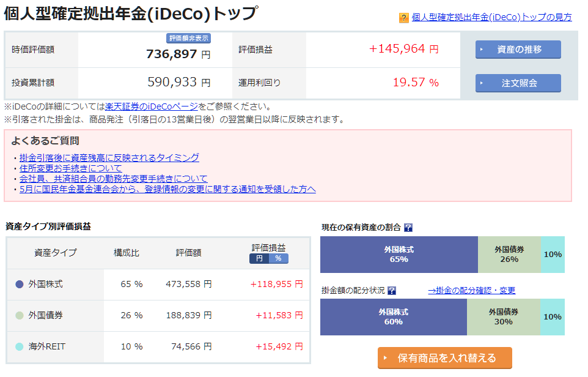Click the blue 外国株式 legend dot

coord(19,284)
